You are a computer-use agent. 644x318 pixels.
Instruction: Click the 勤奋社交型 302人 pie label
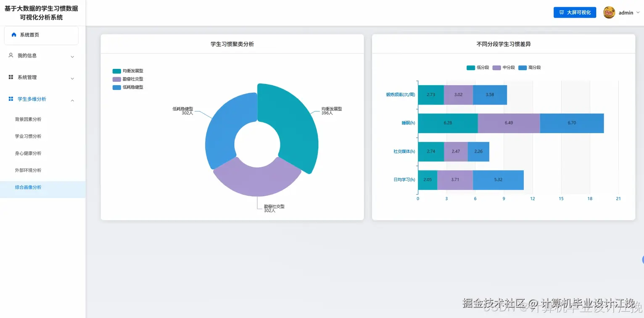coord(274,208)
